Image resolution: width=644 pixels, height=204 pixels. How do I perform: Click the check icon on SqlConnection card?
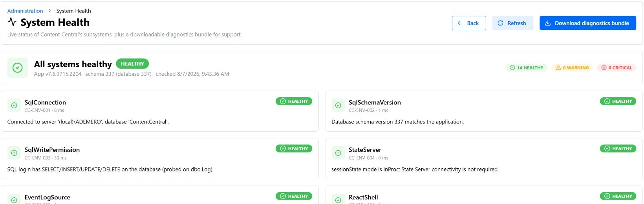[x=14, y=105]
